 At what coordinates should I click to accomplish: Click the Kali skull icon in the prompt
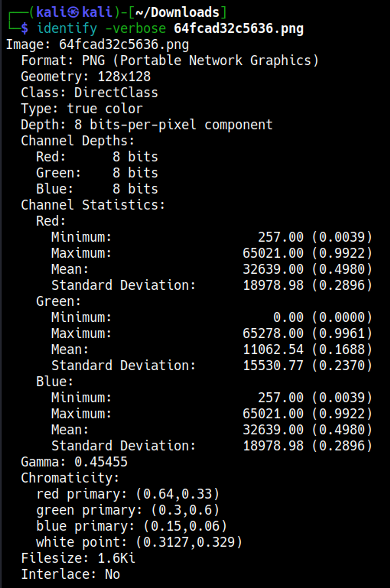pos(73,12)
